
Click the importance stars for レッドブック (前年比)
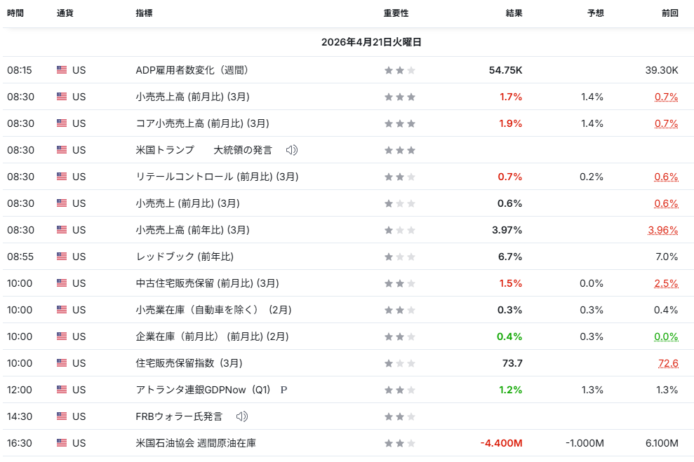pos(400,256)
